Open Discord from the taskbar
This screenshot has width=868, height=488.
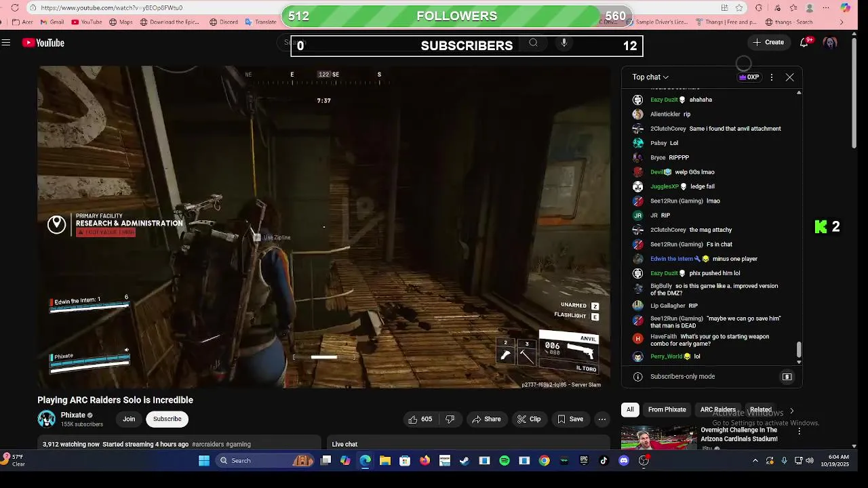click(624, 461)
